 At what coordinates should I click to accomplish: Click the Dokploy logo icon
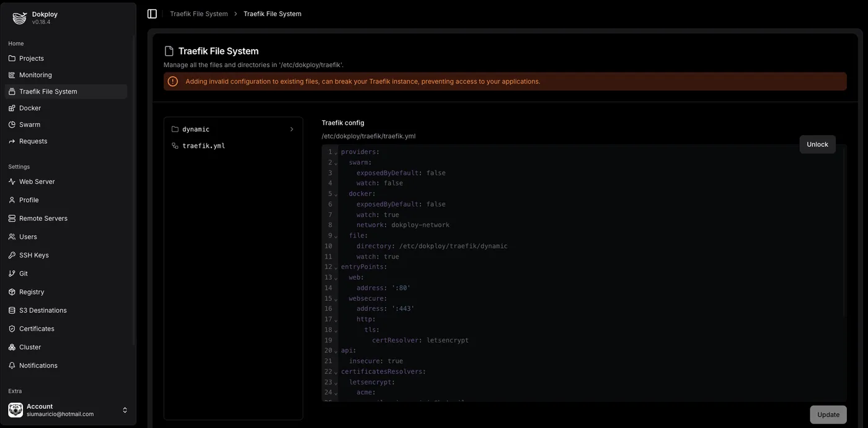click(x=20, y=18)
